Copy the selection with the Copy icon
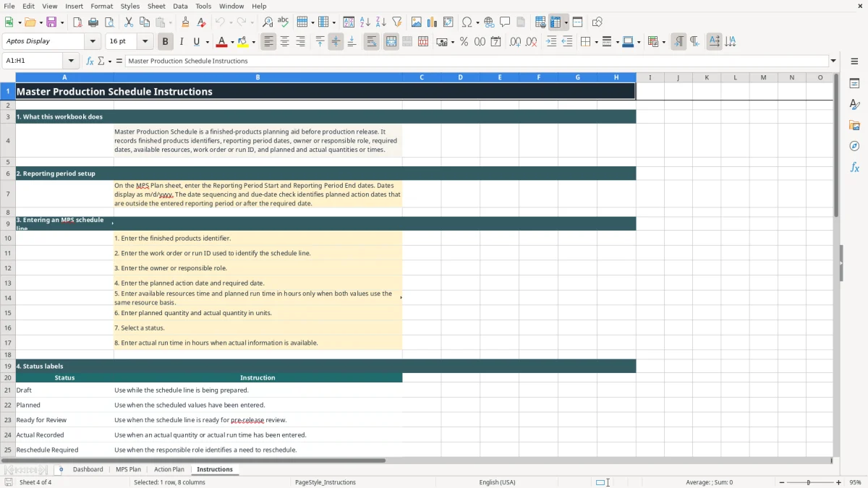The width and height of the screenshot is (868, 488). pos(145,22)
